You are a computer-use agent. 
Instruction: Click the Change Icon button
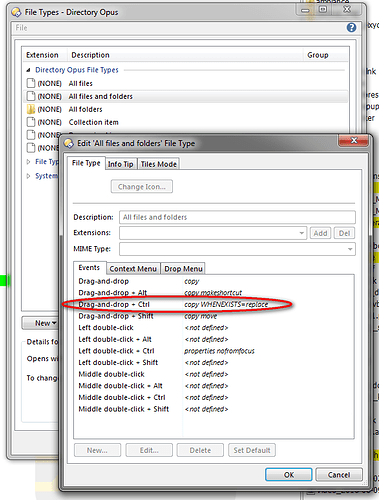(x=142, y=187)
